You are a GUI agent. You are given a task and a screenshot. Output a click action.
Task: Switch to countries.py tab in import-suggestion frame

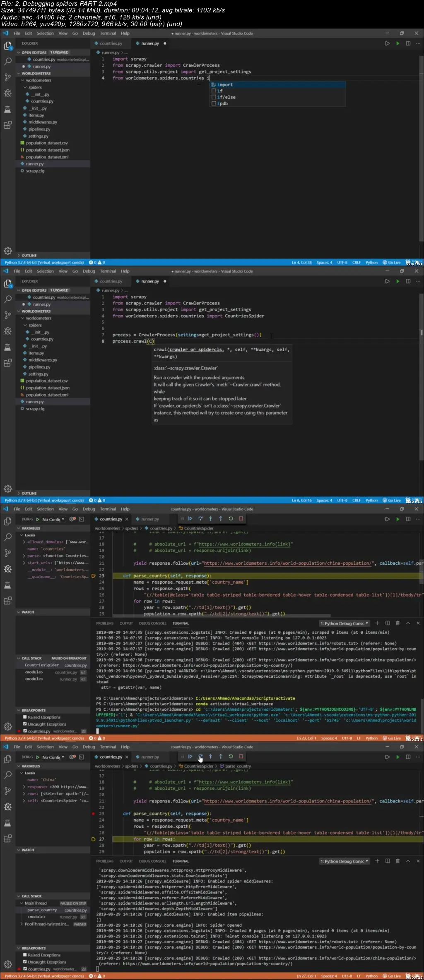(x=111, y=43)
